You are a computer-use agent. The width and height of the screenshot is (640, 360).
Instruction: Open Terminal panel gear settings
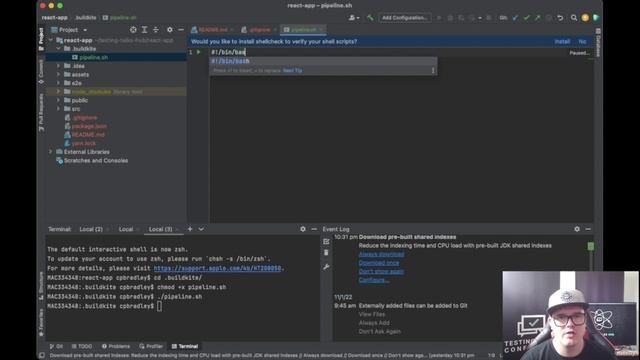[303, 229]
